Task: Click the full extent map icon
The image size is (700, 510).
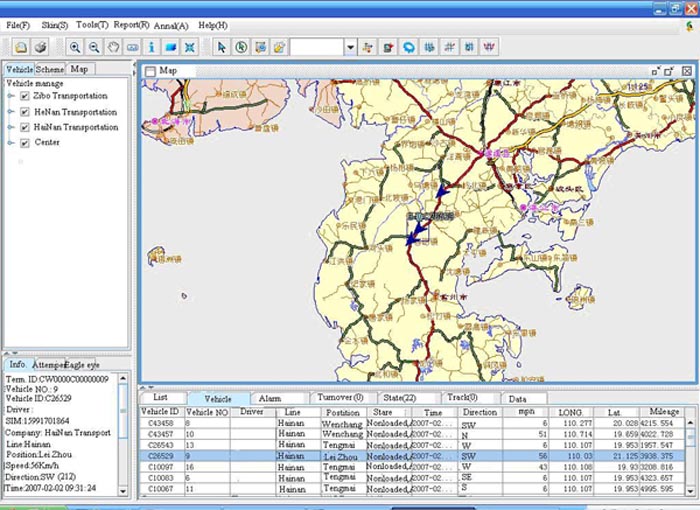Action: [x=189, y=47]
